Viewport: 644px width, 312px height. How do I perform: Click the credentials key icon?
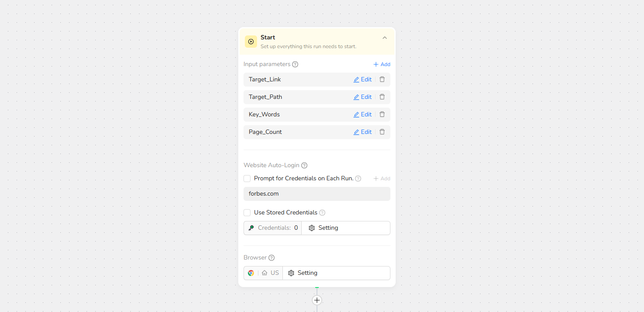251,228
